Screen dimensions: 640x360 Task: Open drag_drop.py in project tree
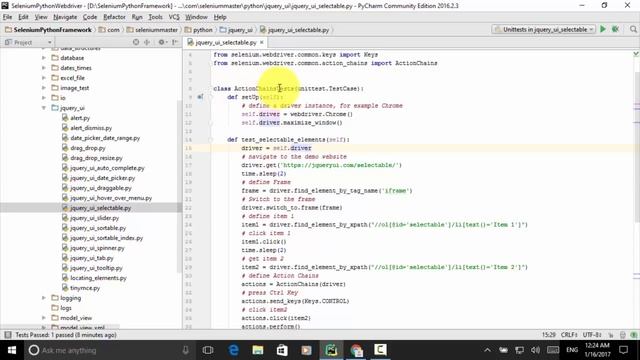pos(88,148)
